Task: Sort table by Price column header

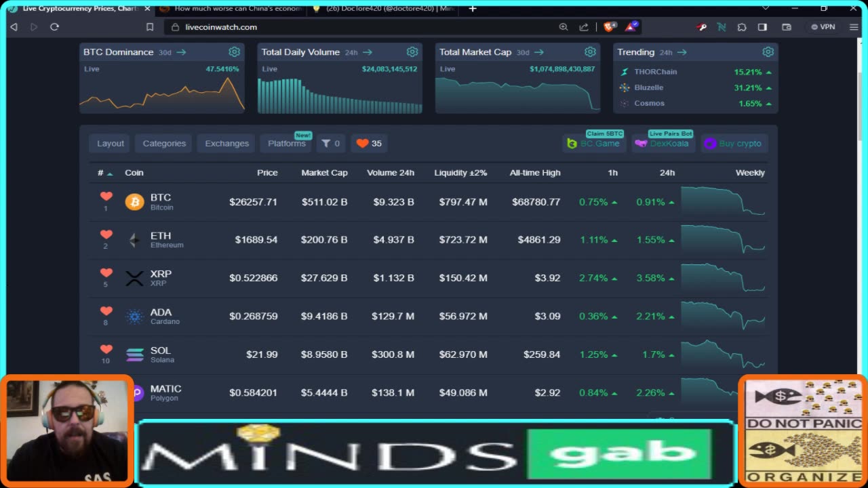Action: [267, 173]
